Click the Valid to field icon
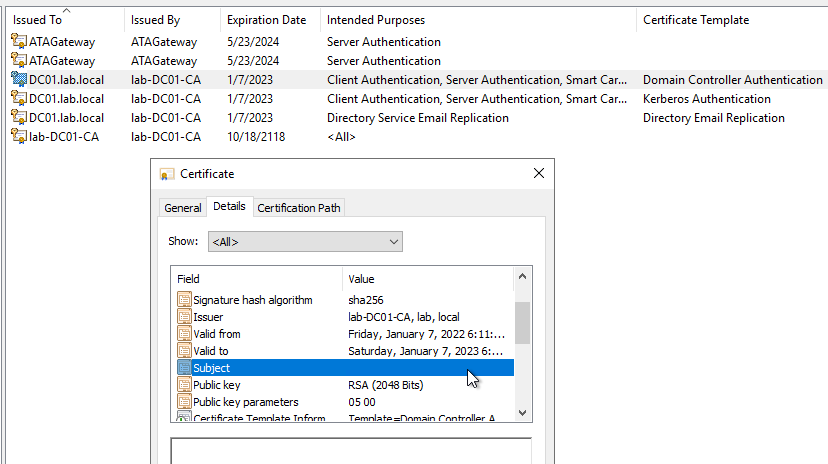Viewport: 828px width, 464px height. (x=184, y=351)
